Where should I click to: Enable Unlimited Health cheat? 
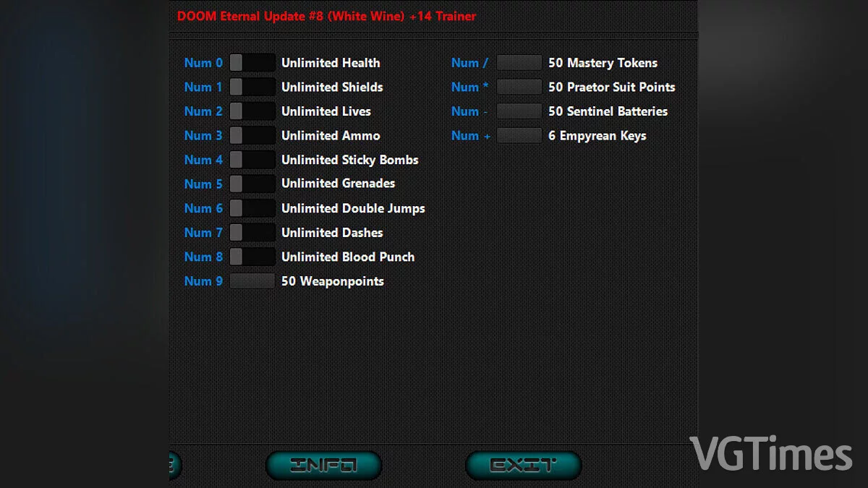click(252, 63)
